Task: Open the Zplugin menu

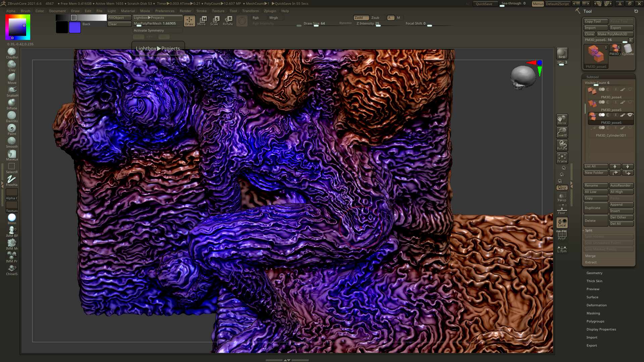Action: click(x=270, y=11)
